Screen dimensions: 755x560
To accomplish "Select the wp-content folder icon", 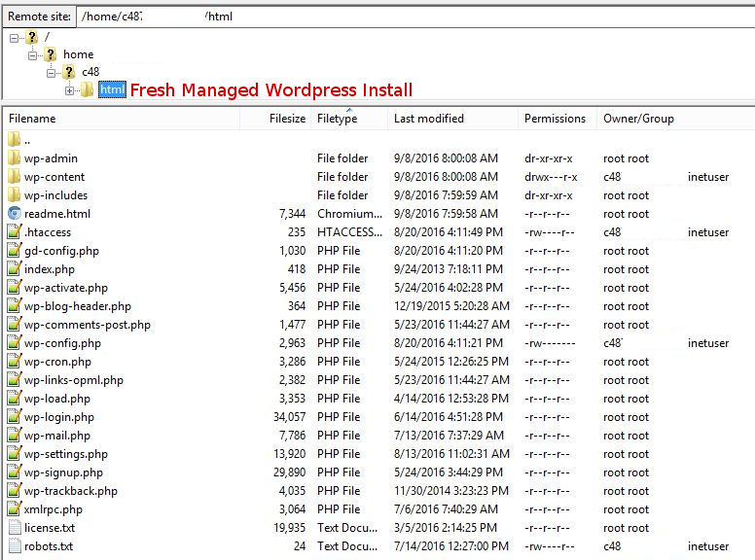I will click(x=14, y=177).
